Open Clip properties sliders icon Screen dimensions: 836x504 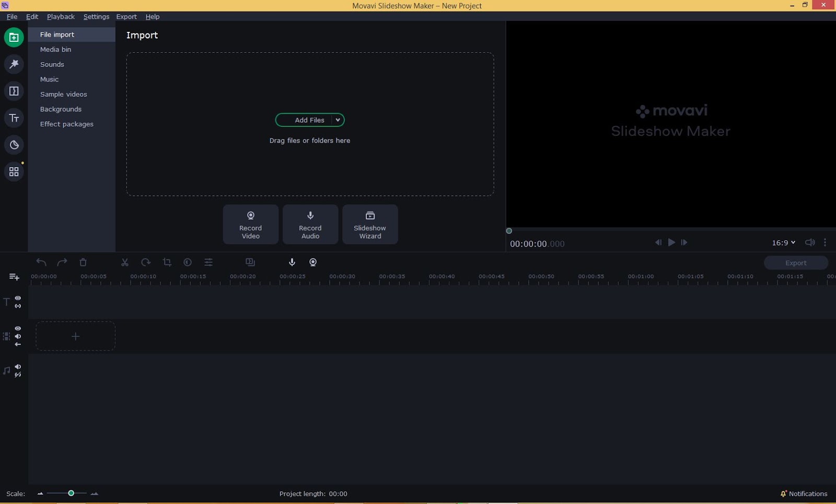(x=208, y=262)
